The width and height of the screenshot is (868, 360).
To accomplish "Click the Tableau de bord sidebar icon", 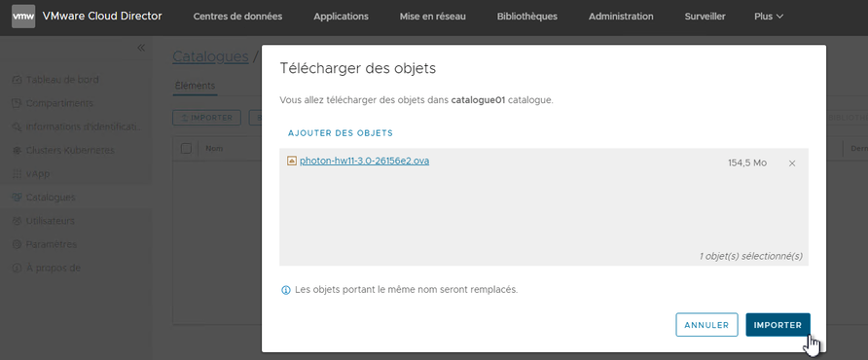I will click(17, 80).
